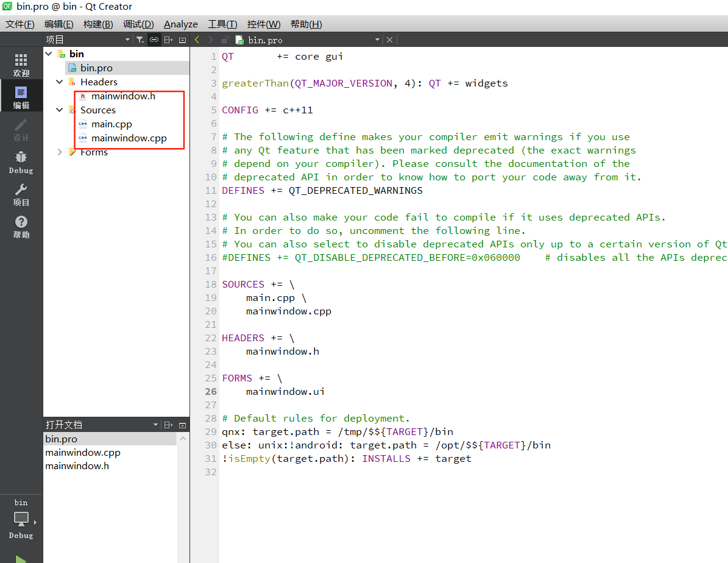This screenshot has height=563, width=728.
Task: Open the Edit (编辑) menu
Action: coord(59,24)
